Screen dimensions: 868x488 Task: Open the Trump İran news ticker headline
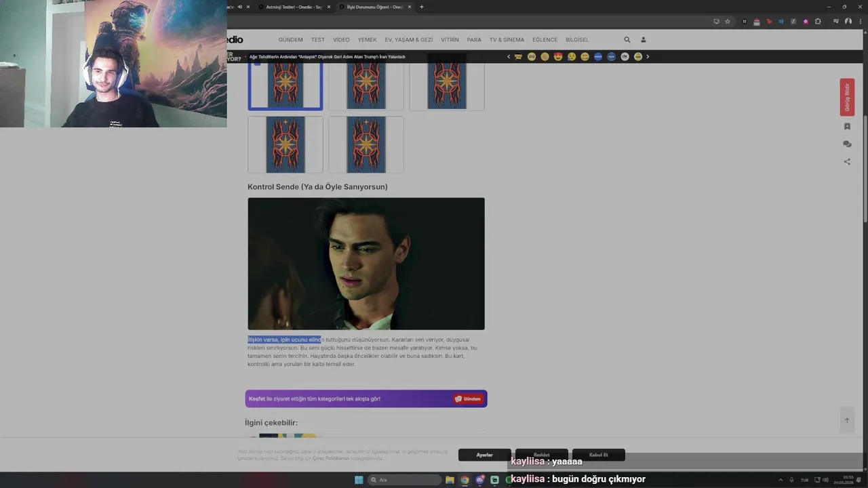coord(328,57)
